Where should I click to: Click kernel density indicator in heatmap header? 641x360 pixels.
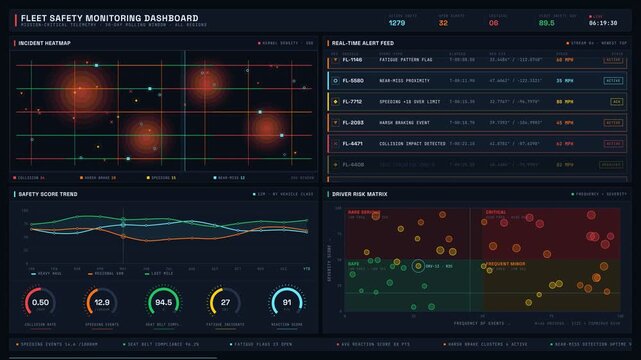click(285, 43)
